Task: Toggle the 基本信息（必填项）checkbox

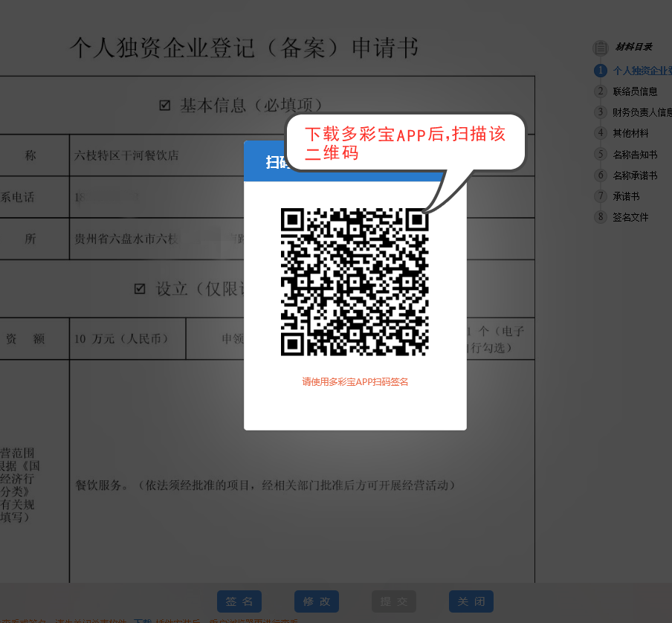Action: click(165, 106)
